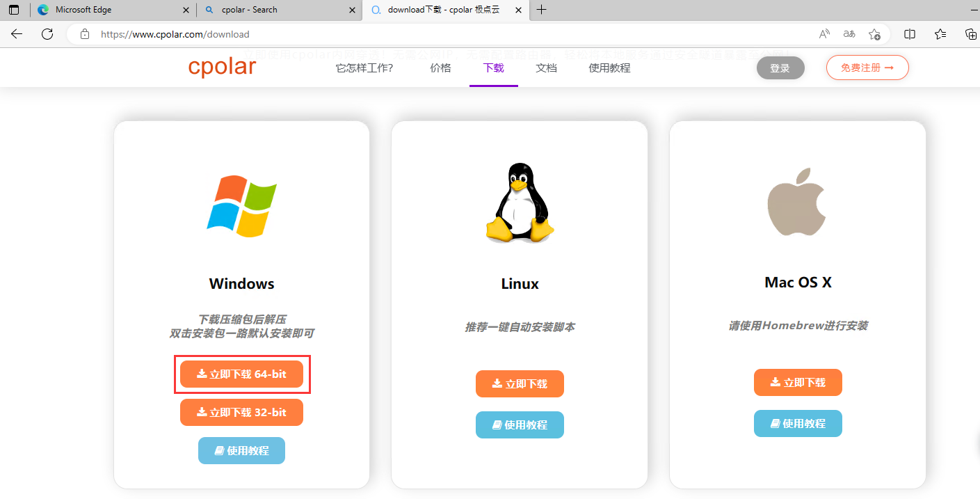The width and height of the screenshot is (980, 499).
Task: Refresh the current page
Action: coord(47,34)
